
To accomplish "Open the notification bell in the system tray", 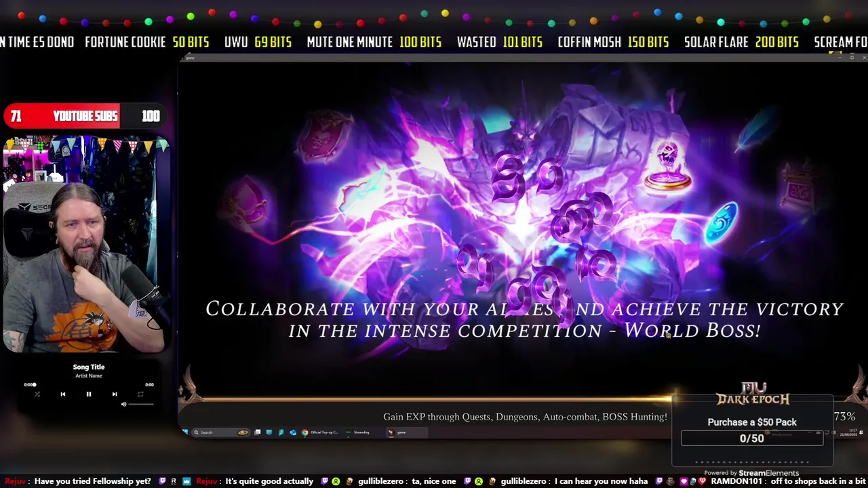I will [x=861, y=432].
